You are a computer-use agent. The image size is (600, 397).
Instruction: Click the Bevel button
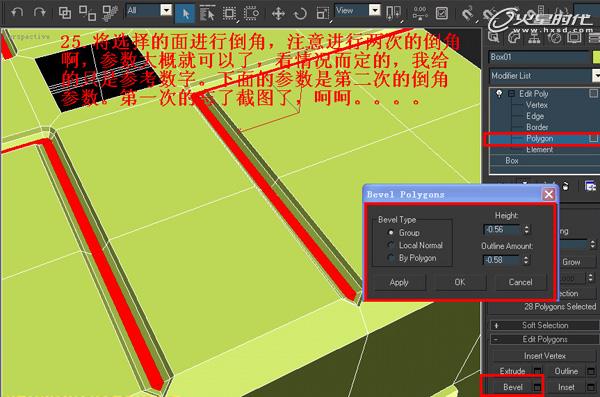tap(512, 387)
